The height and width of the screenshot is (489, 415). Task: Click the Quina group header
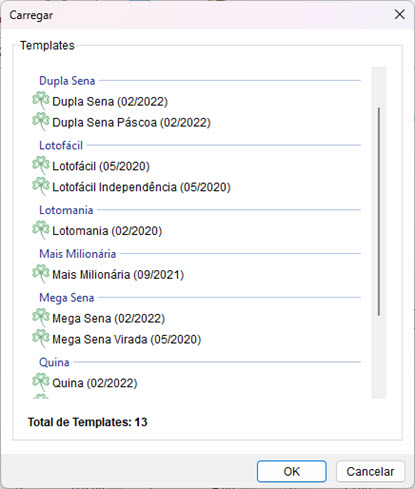54,362
